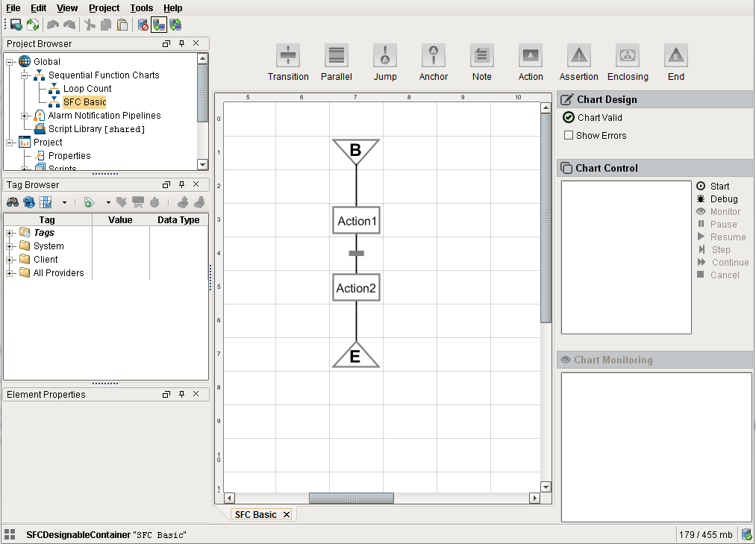
Task: Select the Note element icon
Action: click(482, 56)
